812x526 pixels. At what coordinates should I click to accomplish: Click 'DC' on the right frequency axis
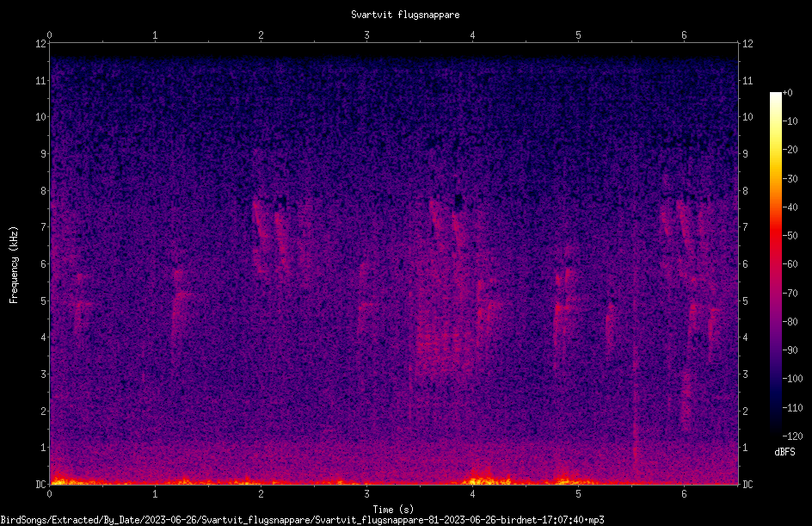click(x=747, y=484)
